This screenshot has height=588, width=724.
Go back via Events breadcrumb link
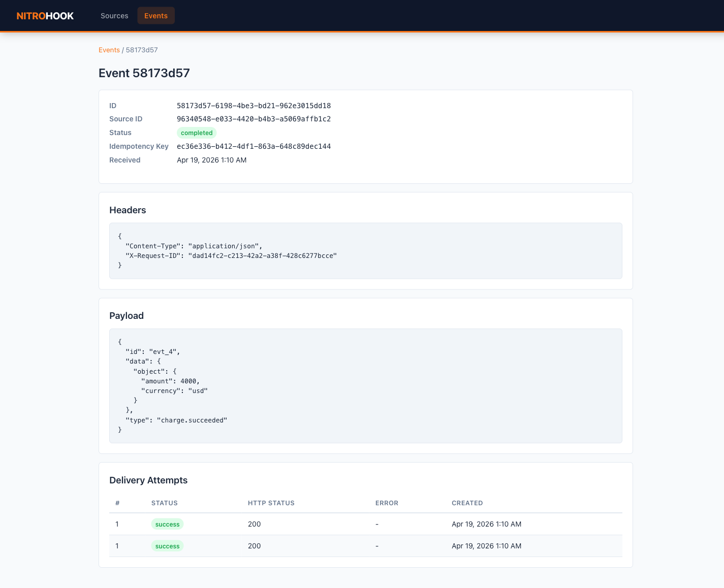point(109,50)
